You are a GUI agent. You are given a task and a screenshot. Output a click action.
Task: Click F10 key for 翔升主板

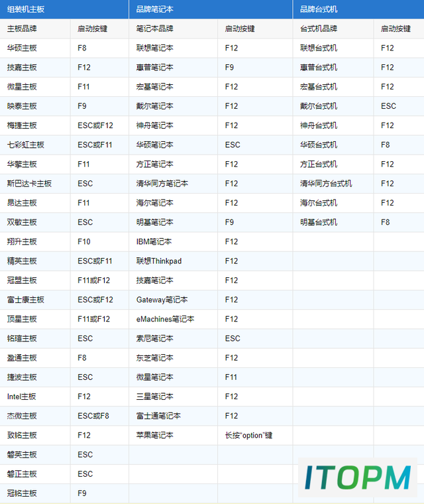click(99, 241)
